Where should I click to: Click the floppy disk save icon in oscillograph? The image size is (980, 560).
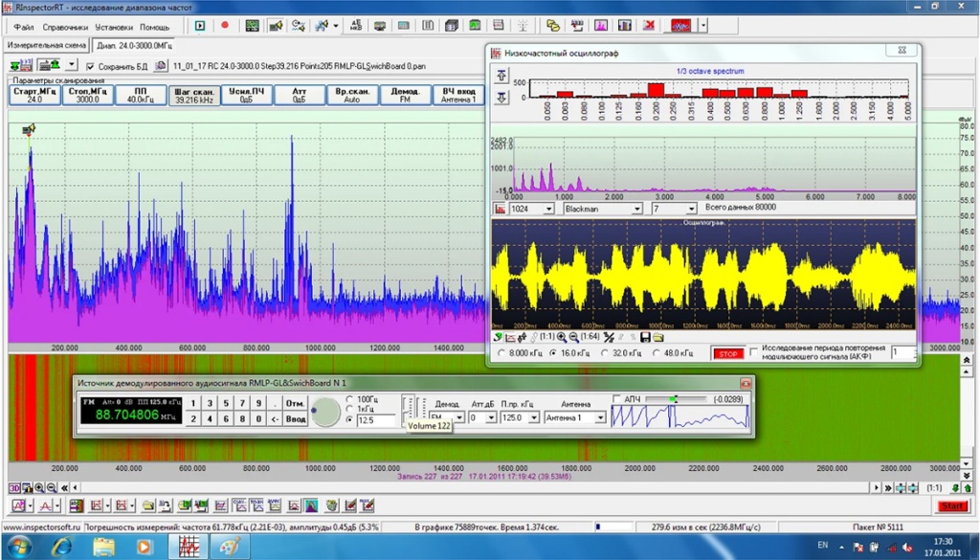click(645, 337)
